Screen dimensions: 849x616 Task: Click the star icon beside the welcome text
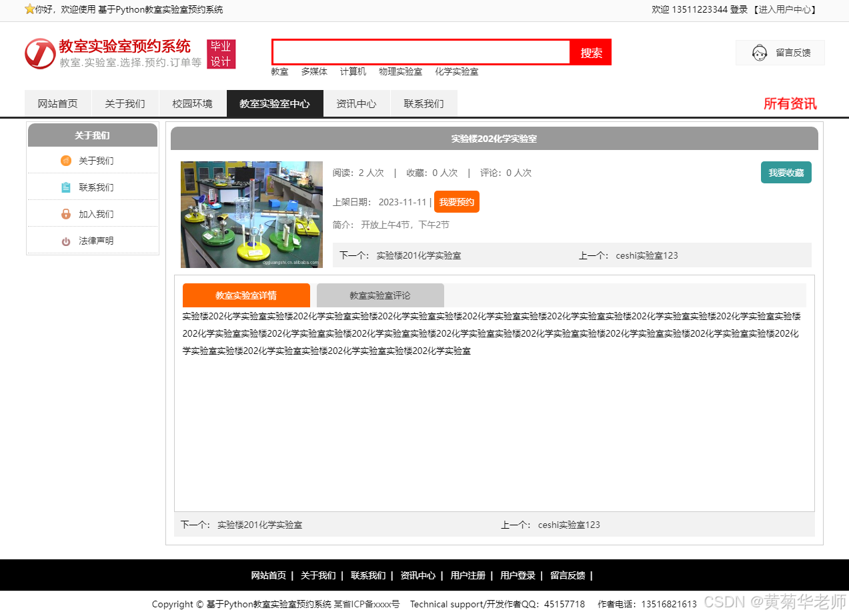[x=29, y=9]
